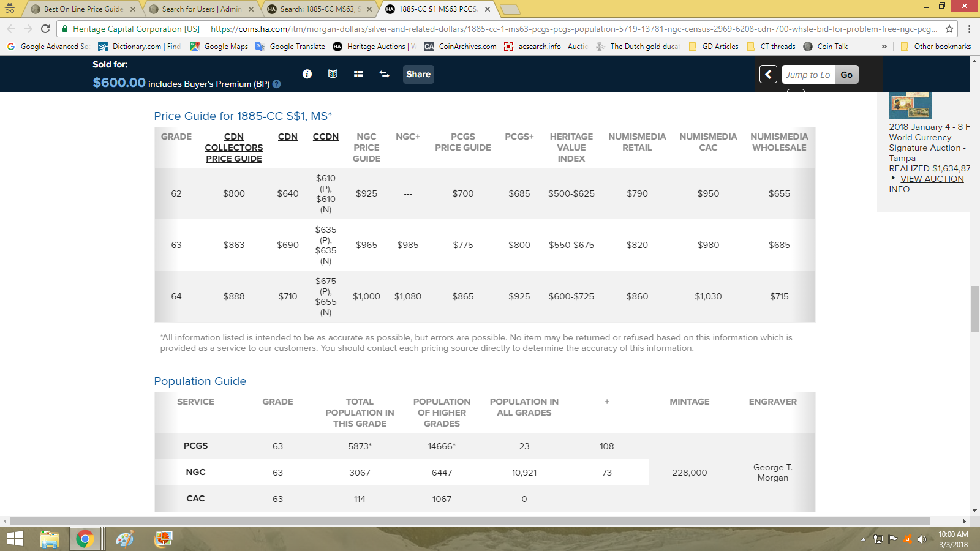The width and height of the screenshot is (980, 551).
Task: Go to previous lot with chevron button
Action: 768,75
